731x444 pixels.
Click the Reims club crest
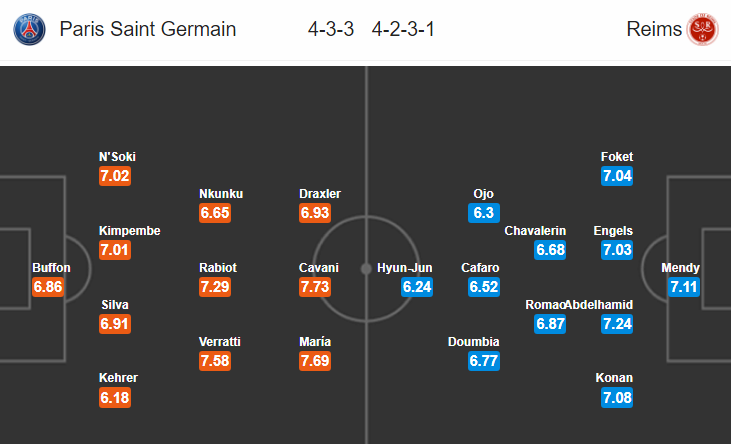701,29
